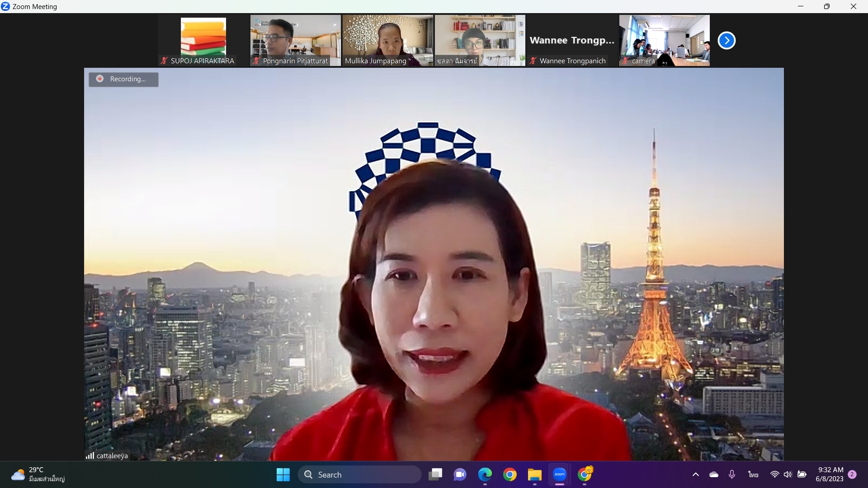Open File Explorer from the taskbar

534,474
